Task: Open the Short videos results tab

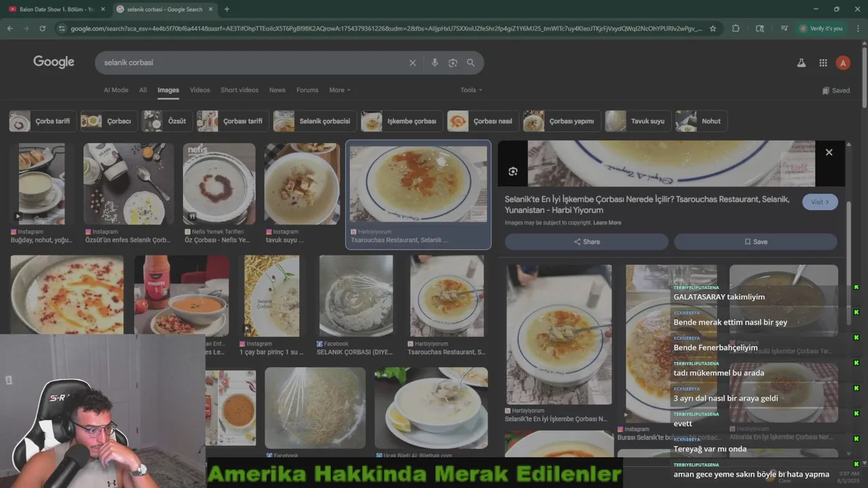Action: 239,90
